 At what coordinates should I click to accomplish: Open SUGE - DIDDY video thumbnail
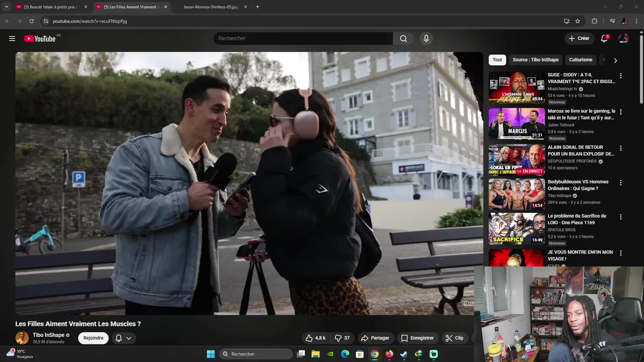click(517, 87)
